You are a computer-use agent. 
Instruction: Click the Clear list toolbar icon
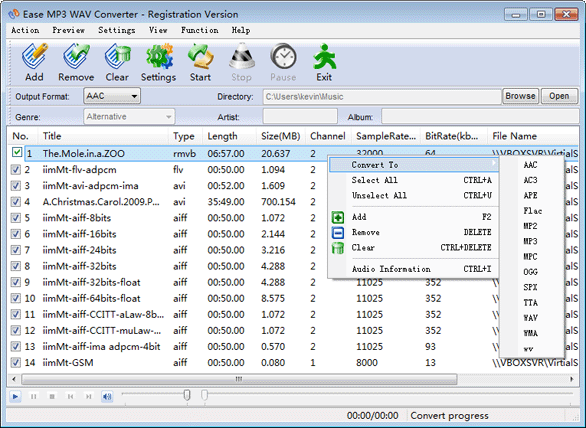117,57
